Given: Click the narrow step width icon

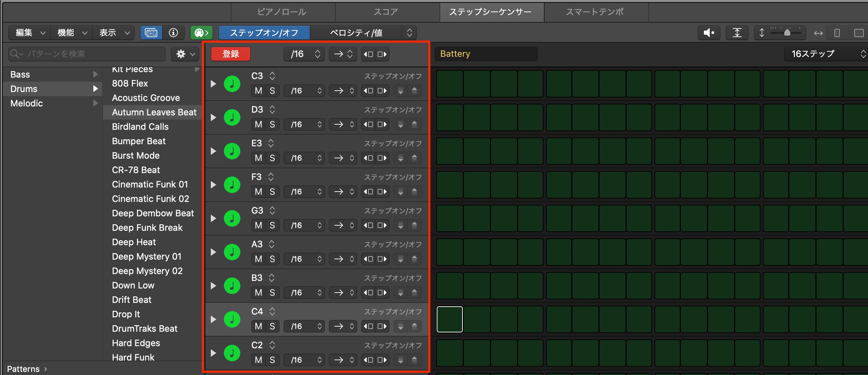Looking at the screenshot, I should click(837, 33).
